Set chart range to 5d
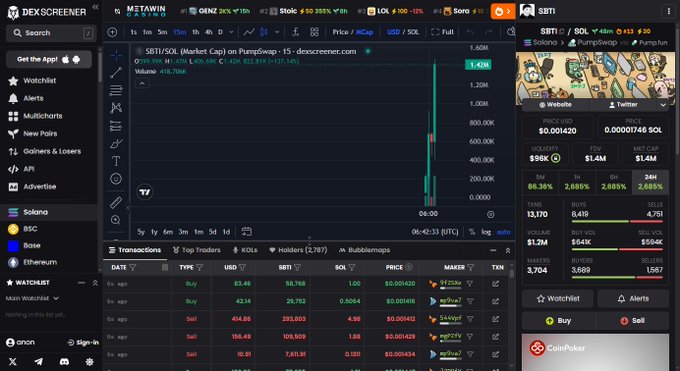The height and width of the screenshot is (371, 680). point(212,232)
